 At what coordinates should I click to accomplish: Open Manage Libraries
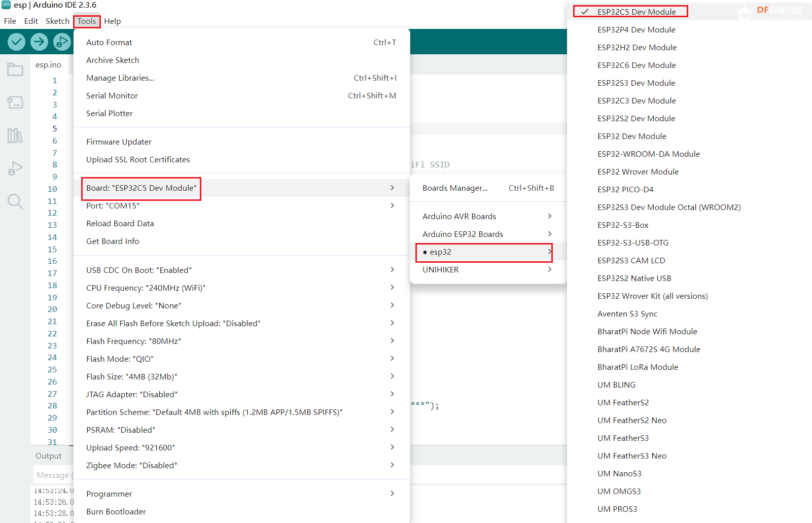pyautogui.click(x=241, y=78)
